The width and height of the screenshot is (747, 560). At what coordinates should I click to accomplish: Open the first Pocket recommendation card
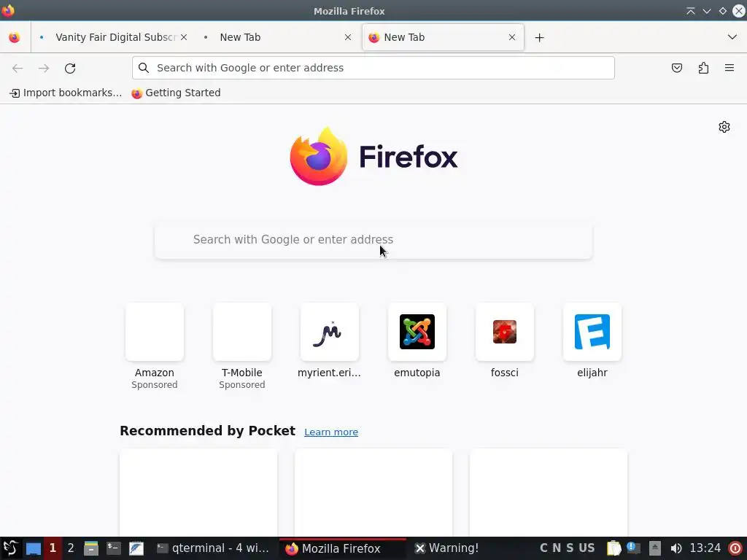point(198,492)
